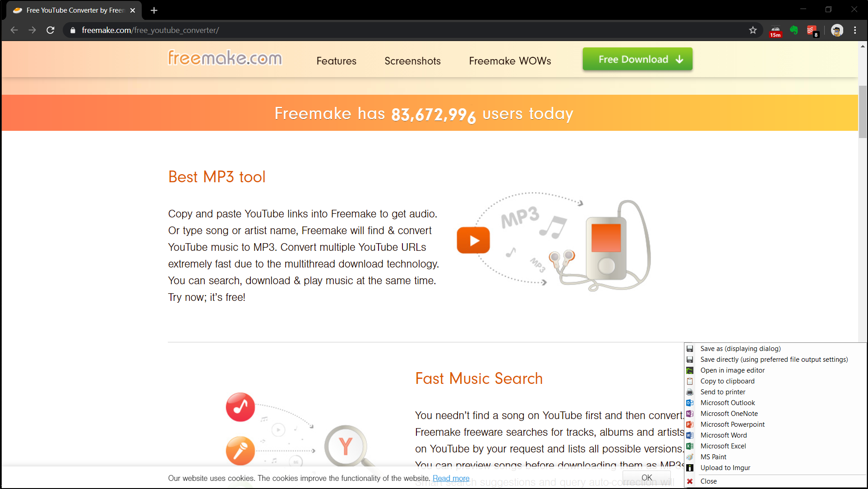Click the Send to printer option
The image size is (868, 489).
tap(723, 392)
